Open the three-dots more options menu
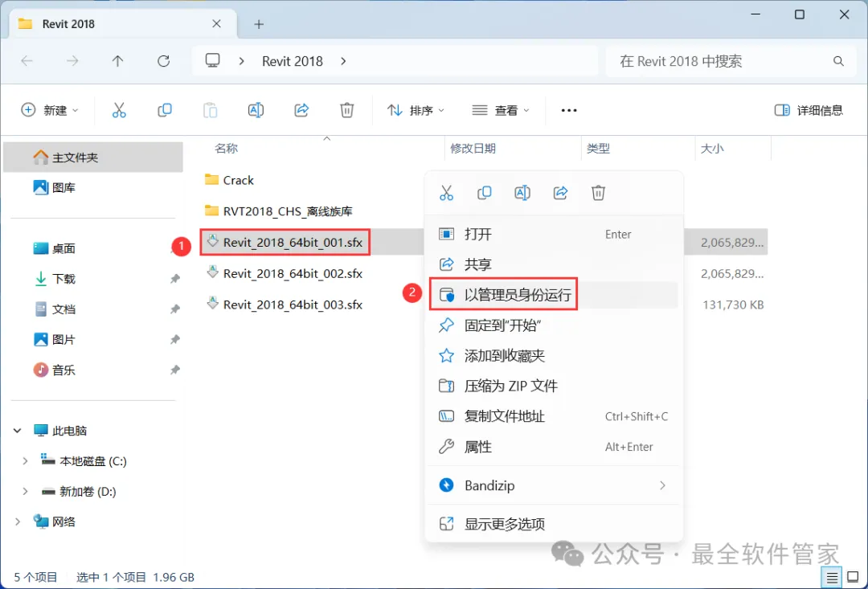868x589 pixels. pyautogui.click(x=569, y=110)
